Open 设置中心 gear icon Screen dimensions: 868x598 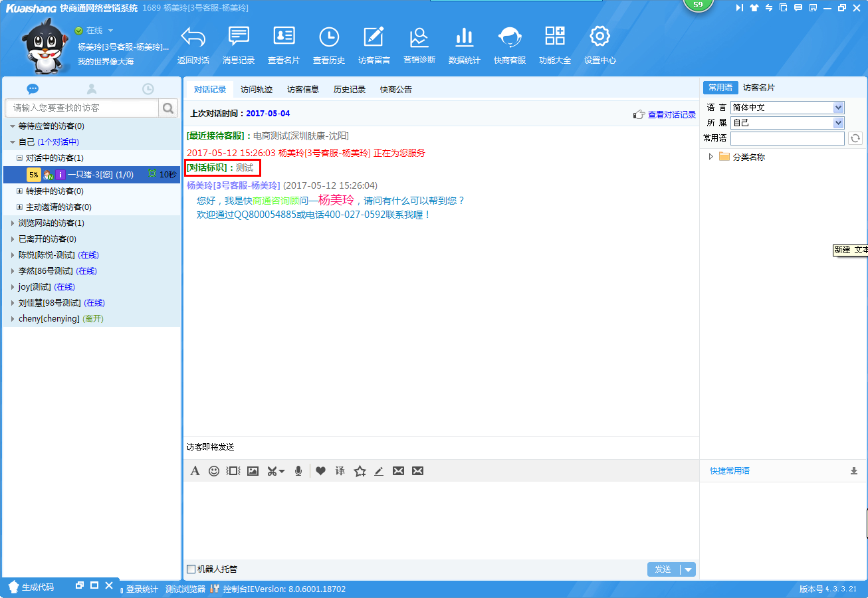tap(599, 38)
